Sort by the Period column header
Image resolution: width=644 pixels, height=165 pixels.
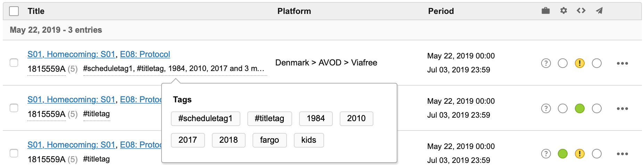[441, 11]
